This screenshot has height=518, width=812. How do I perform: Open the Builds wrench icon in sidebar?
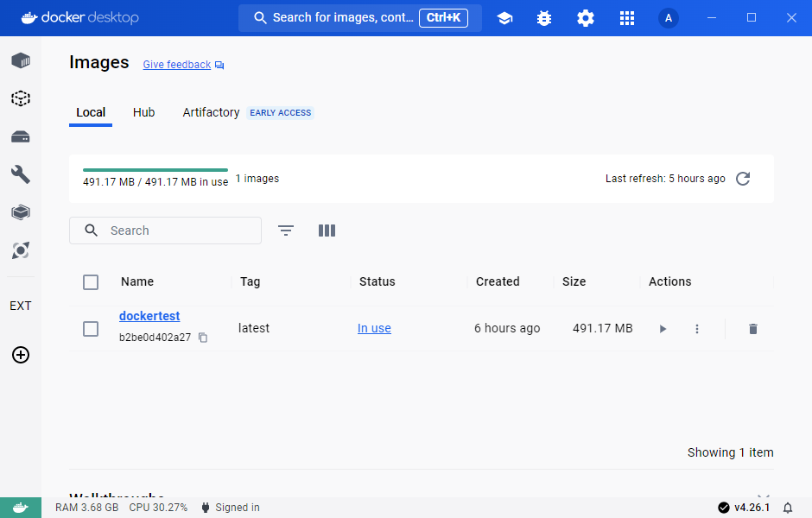(21, 174)
